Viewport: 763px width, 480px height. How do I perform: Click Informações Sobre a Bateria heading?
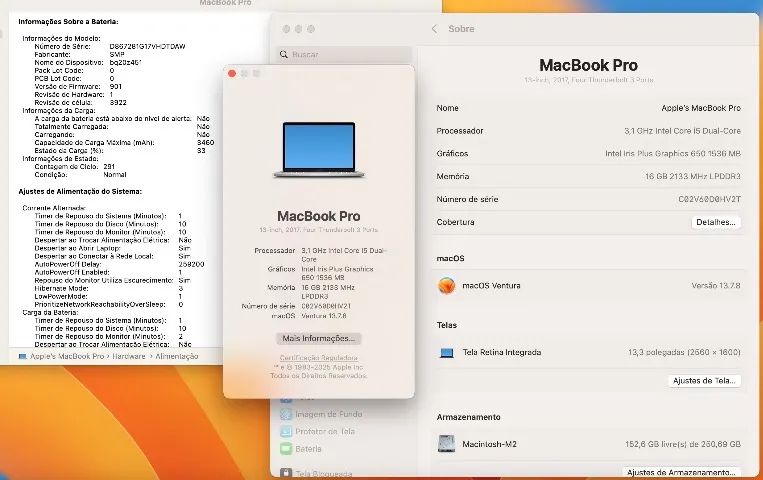(x=68, y=22)
